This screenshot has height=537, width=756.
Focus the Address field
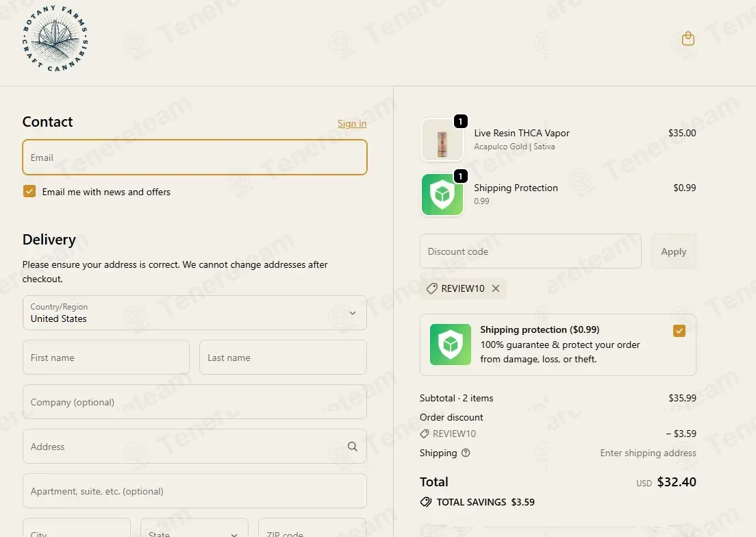[x=194, y=447]
